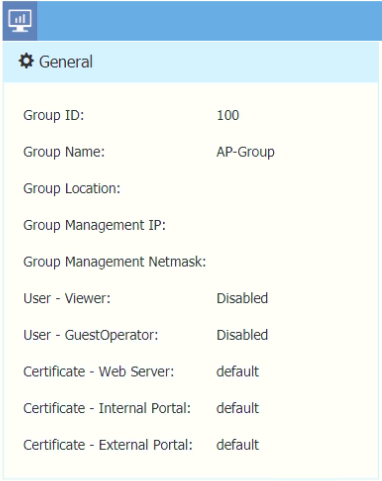Click the Group Management Netmask label
Viewport: 382px width, 481px height.
[x=115, y=262]
